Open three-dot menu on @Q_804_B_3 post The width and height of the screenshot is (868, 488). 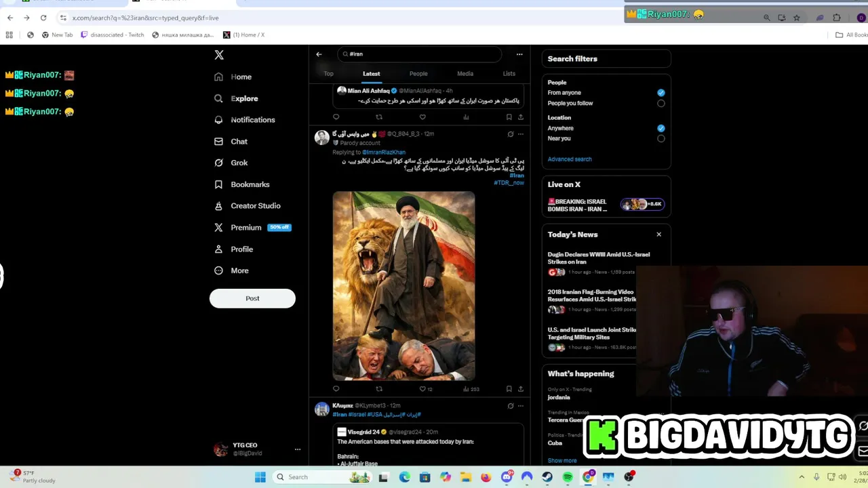pyautogui.click(x=521, y=134)
